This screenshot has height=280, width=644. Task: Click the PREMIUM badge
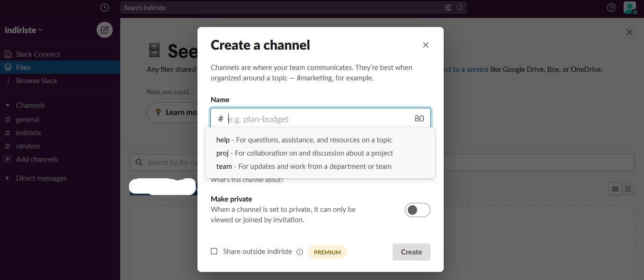click(x=327, y=252)
